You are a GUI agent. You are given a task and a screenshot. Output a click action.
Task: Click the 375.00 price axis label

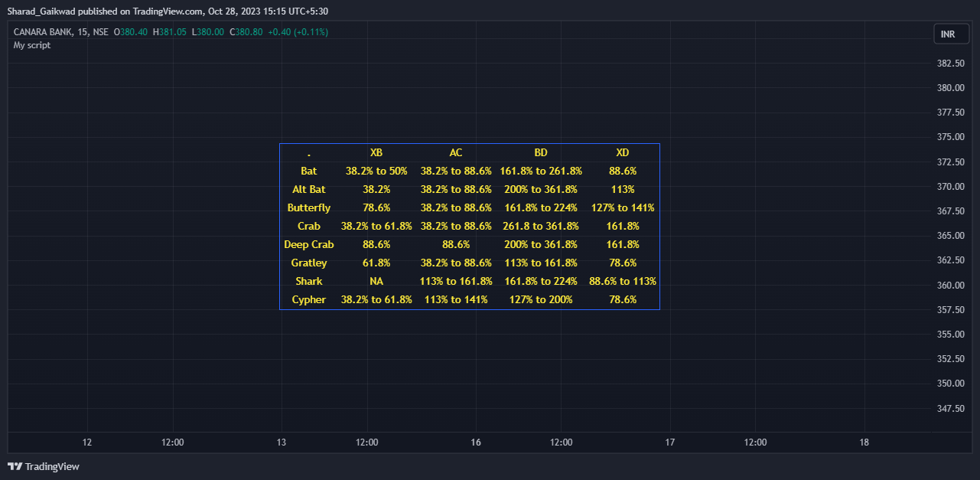951,137
